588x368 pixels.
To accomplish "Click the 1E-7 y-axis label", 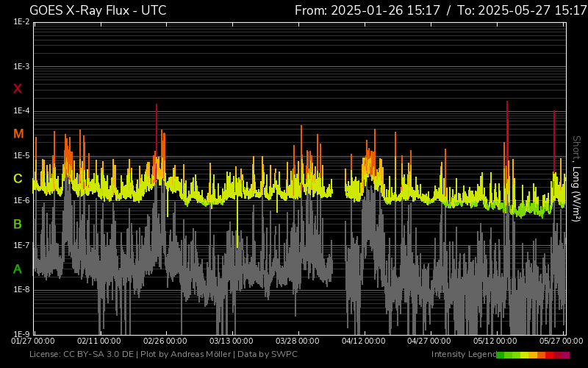I will 21,245.
